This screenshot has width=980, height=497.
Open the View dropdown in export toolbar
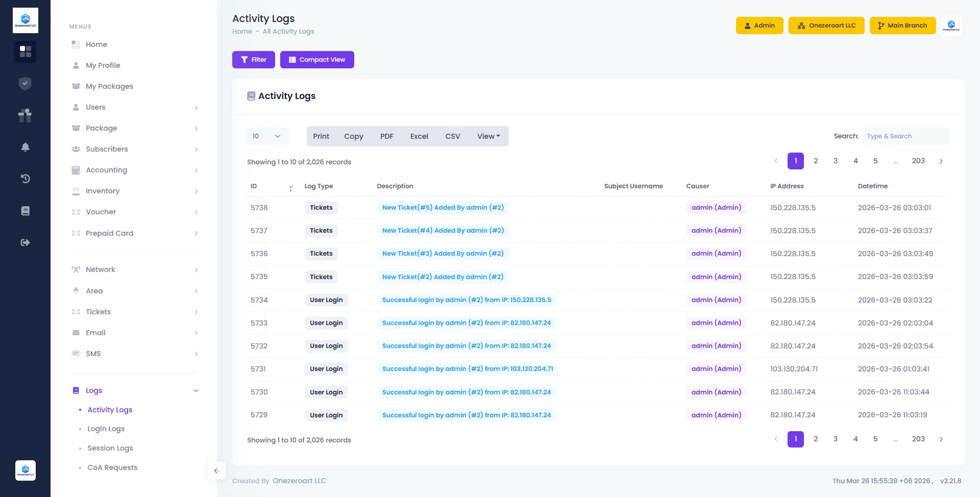pos(488,136)
